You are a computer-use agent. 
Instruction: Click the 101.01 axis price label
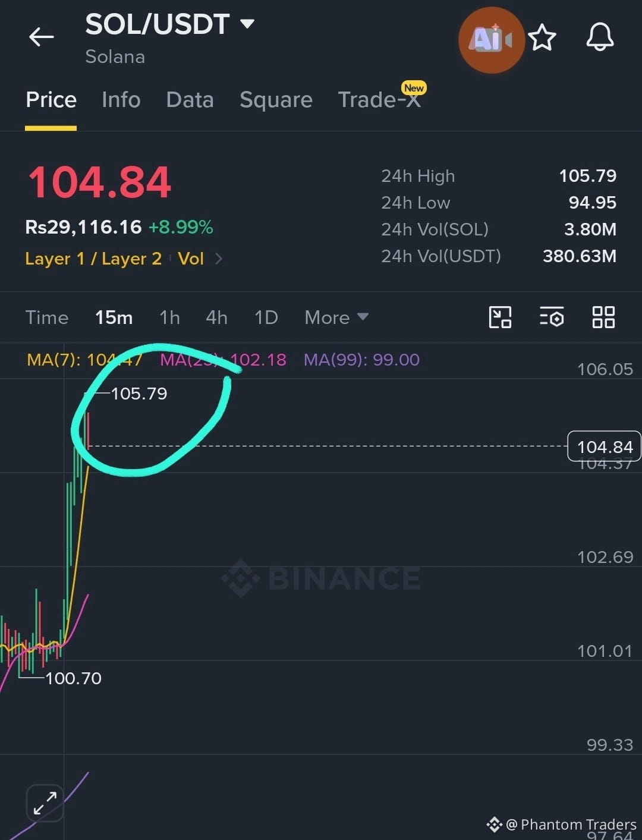click(605, 651)
